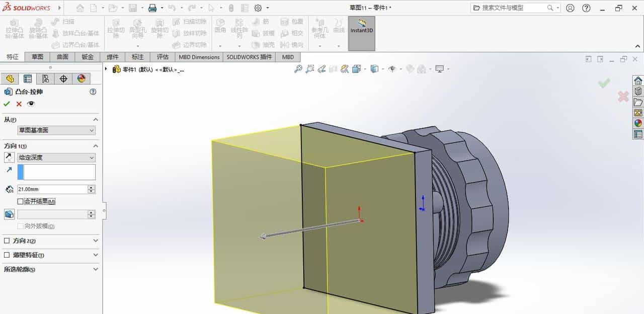Increase depth using the spinner up arrow
The image size is (644, 314).
pyautogui.click(x=90, y=187)
